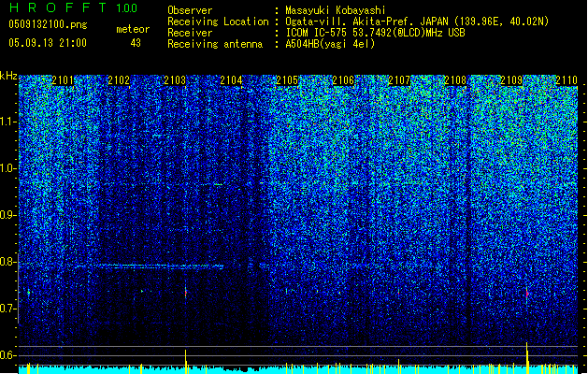Screen dimensions: 588x374
Task: Click the meteor label
Action: pos(133,29)
